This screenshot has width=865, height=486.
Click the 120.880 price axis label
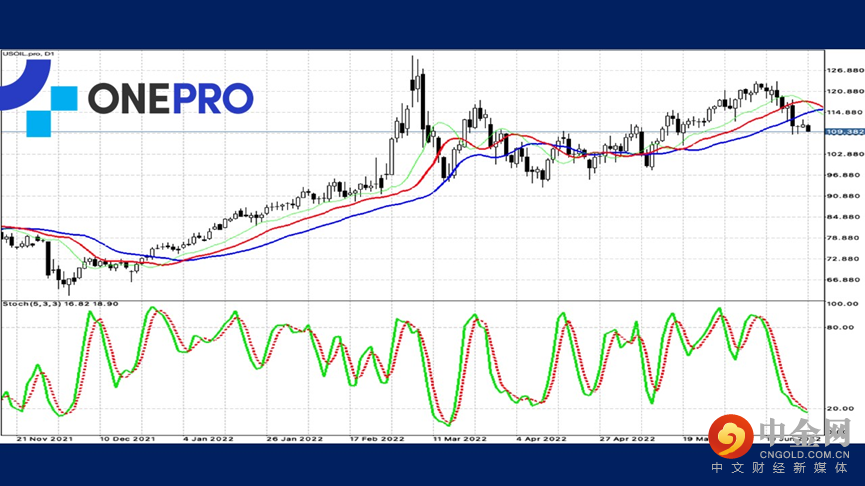[845, 91]
